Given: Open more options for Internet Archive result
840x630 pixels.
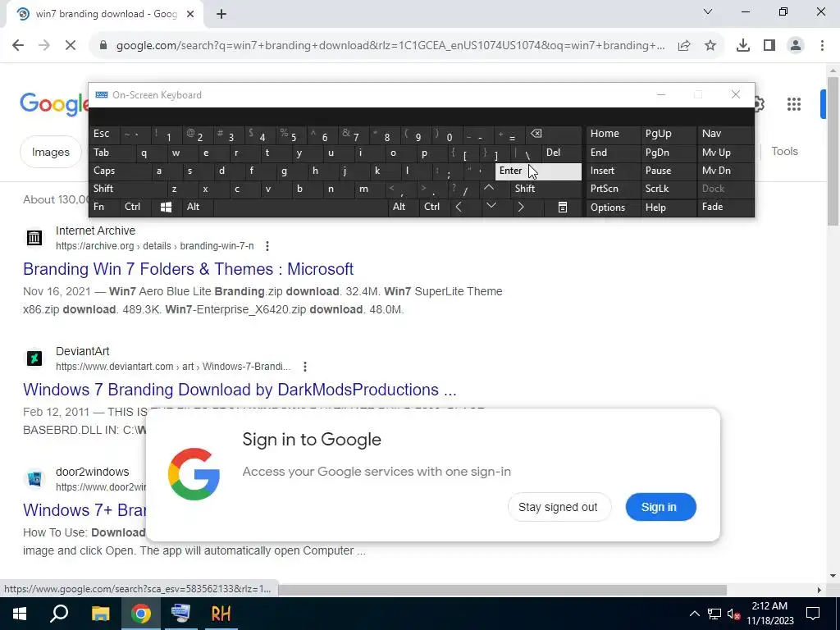Looking at the screenshot, I should point(267,246).
